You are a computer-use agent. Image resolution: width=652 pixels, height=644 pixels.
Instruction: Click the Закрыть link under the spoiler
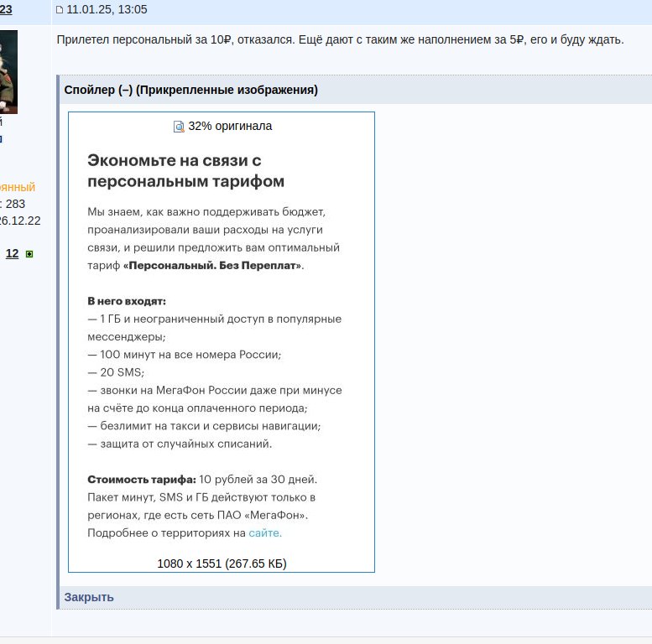(89, 597)
